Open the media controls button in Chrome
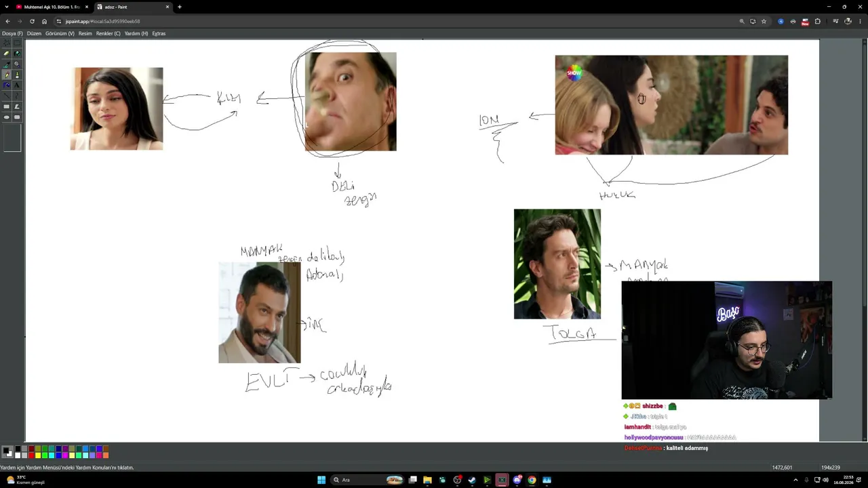The height and width of the screenshot is (488, 868). tap(836, 21)
